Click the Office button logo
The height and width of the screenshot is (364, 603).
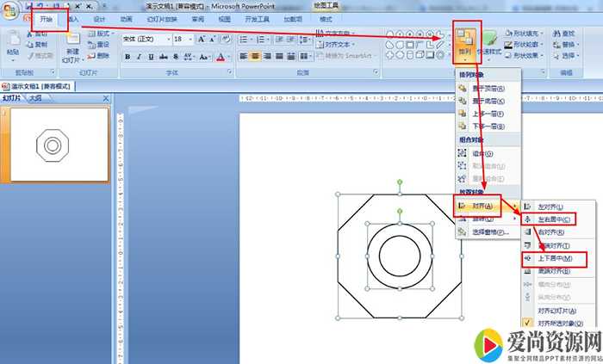[9, 10]
